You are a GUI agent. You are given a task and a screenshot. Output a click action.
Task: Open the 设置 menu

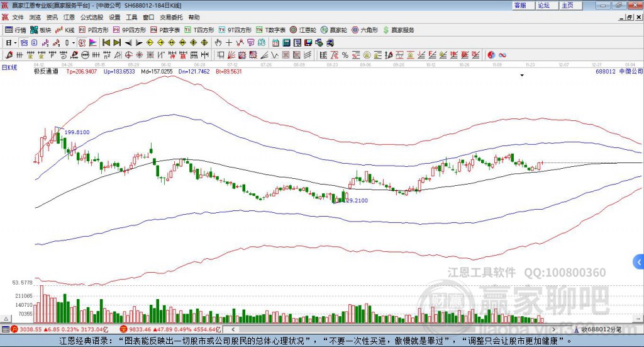tap(114, 17)
